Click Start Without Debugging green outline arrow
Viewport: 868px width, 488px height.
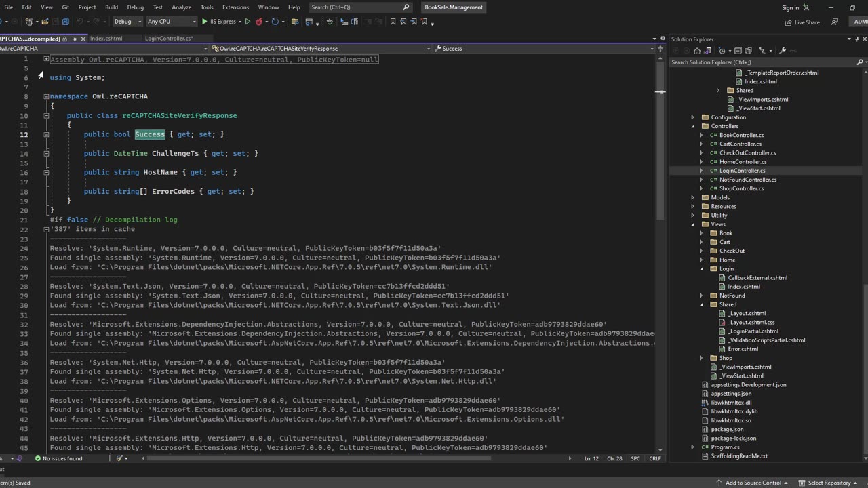(x=248, y=22)
